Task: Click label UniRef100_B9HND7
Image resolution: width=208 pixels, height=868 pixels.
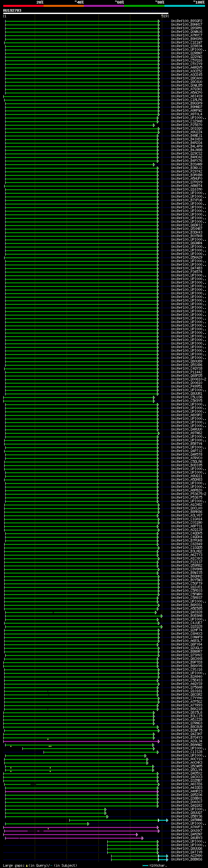Action: 187,107
